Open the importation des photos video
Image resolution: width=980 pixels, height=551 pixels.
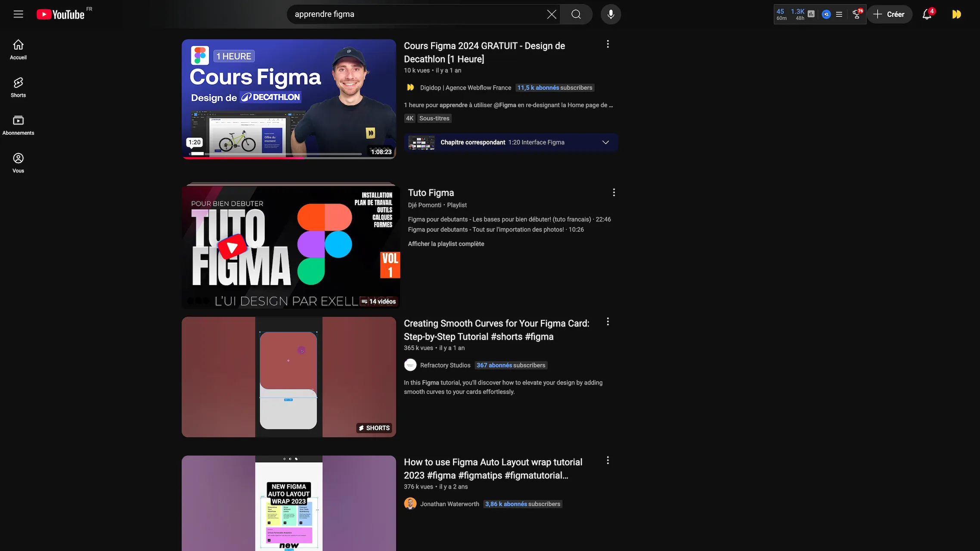pos(496,229)
